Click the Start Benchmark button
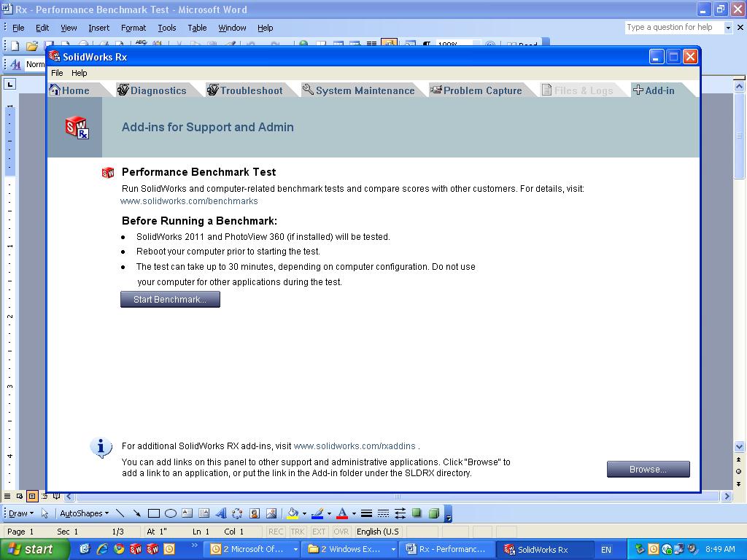Viewport: 747px width, 560px height. tap(170, 300)
